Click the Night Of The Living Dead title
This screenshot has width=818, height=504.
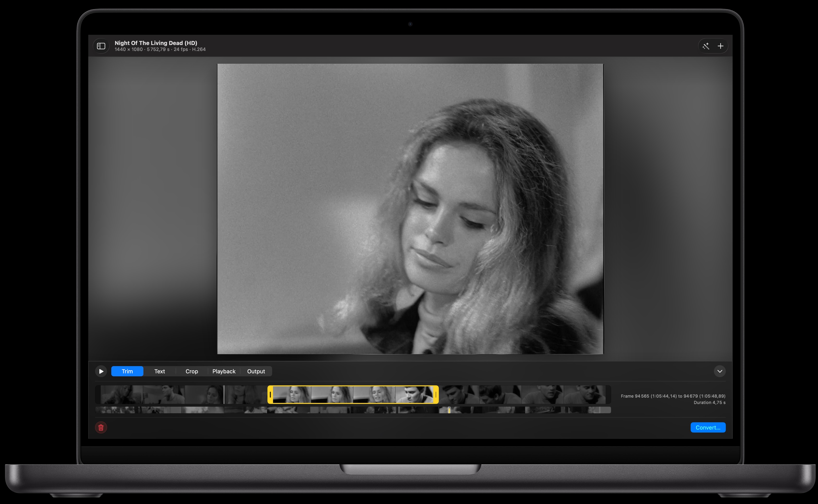coord(156,43)
